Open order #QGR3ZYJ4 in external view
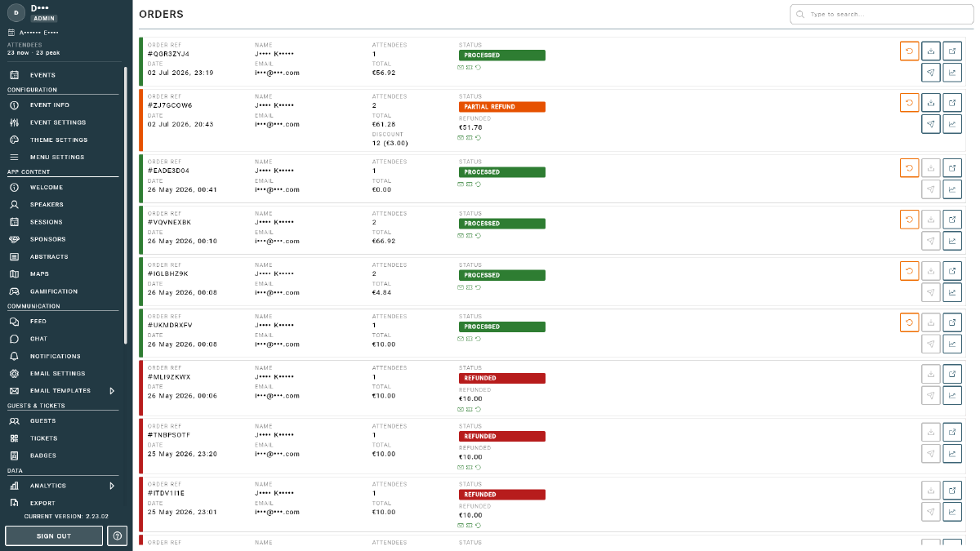 [952, 51]
